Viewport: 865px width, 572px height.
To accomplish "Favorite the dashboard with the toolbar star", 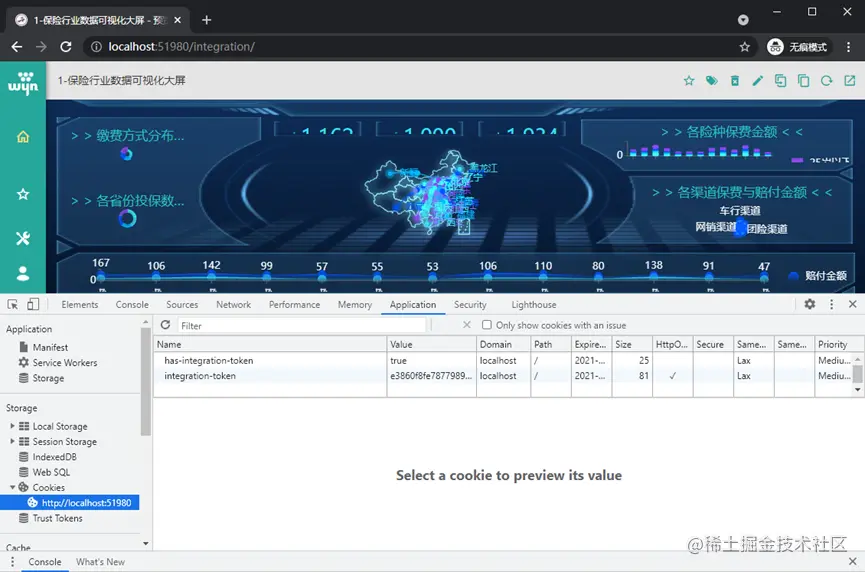I will click(x=689, y=81).
